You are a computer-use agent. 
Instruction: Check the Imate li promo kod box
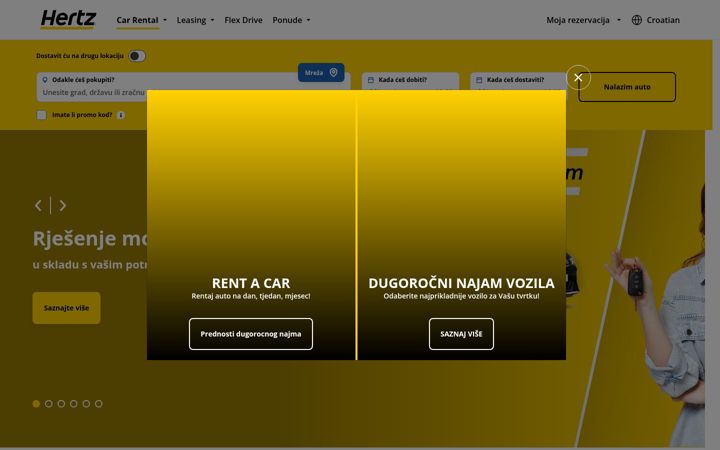[x=42, y=115]
